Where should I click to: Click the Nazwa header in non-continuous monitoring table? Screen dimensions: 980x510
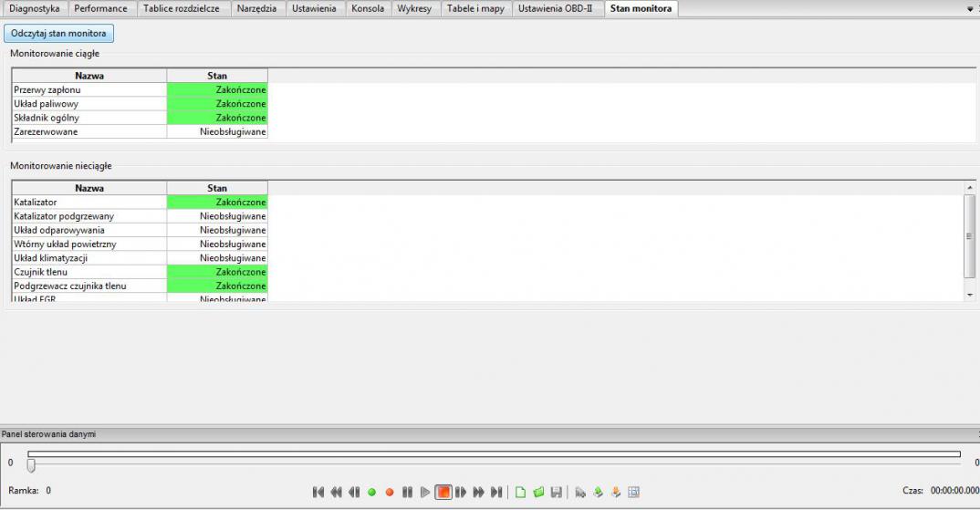89,188
